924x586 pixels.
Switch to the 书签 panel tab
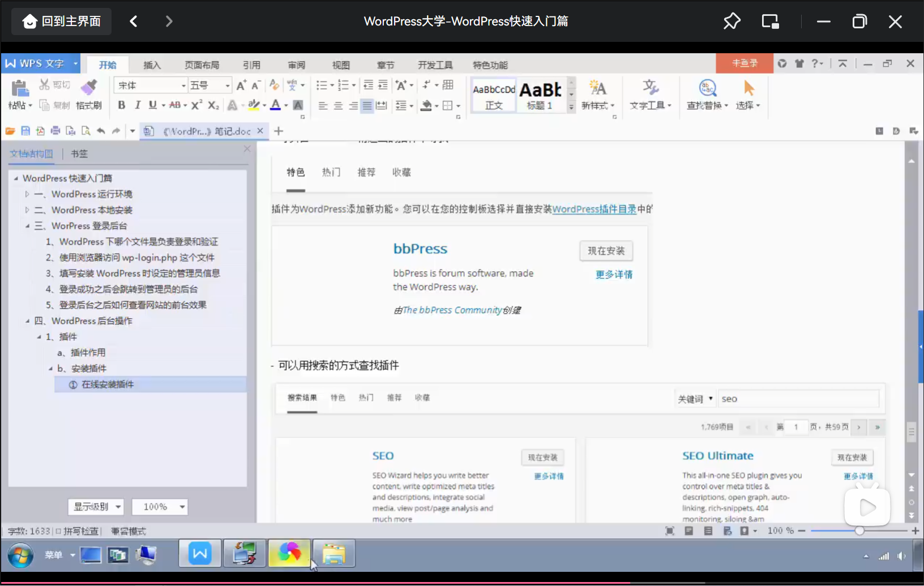tap(79, 153)
